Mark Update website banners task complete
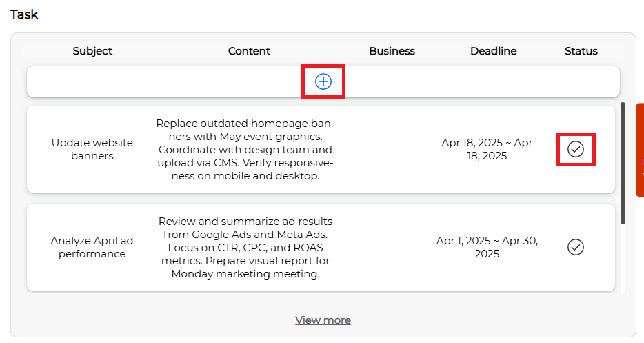This screenshot has width=644, height=343. pyautogui.click(x=576, y=149)
